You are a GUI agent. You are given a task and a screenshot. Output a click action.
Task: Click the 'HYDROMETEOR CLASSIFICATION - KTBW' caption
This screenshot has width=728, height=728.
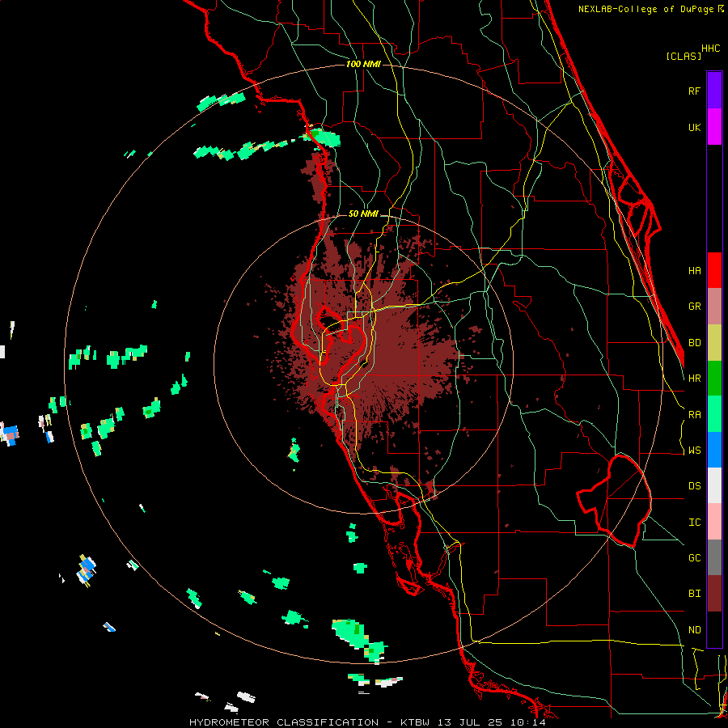309,722
